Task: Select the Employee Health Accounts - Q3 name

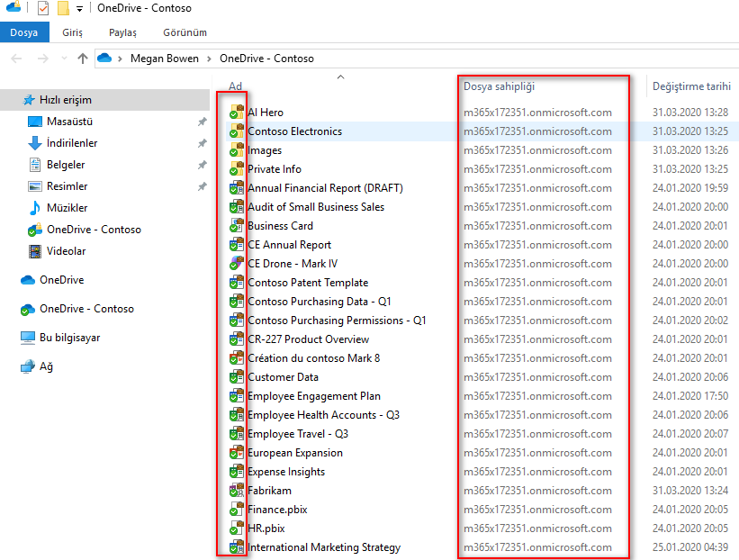Action: pos(323,415)
